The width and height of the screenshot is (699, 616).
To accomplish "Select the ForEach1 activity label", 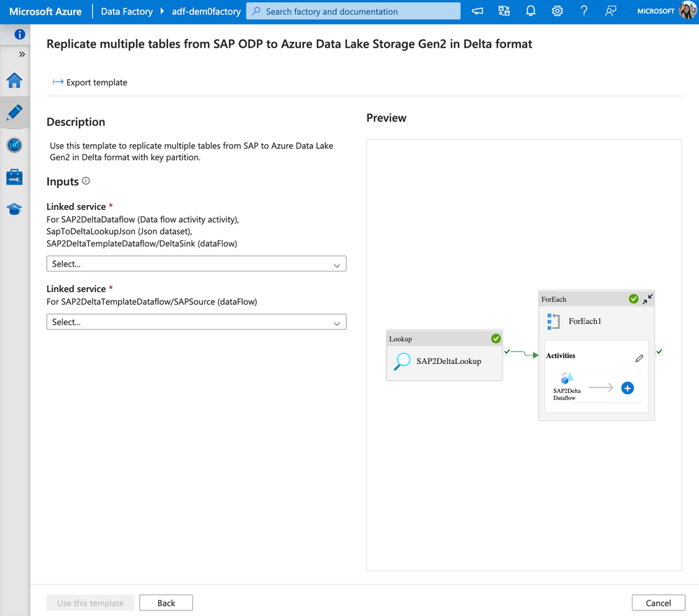I will 584,321.
